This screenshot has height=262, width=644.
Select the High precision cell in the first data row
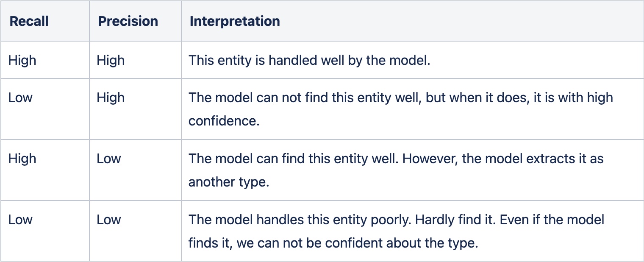point(111,60)
